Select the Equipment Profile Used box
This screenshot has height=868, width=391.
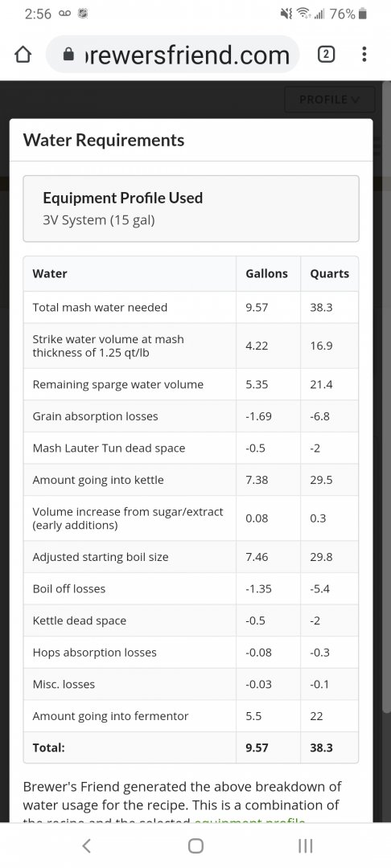point(191,209)
